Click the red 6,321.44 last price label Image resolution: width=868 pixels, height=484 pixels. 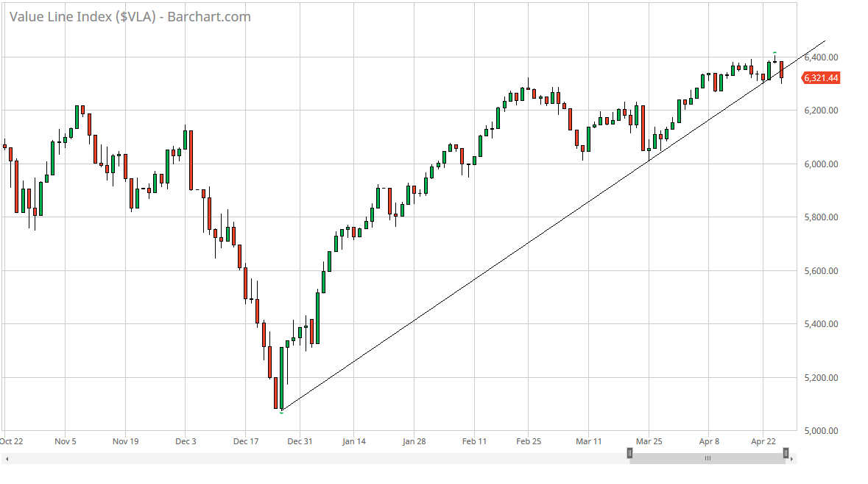tap(822, 78)
